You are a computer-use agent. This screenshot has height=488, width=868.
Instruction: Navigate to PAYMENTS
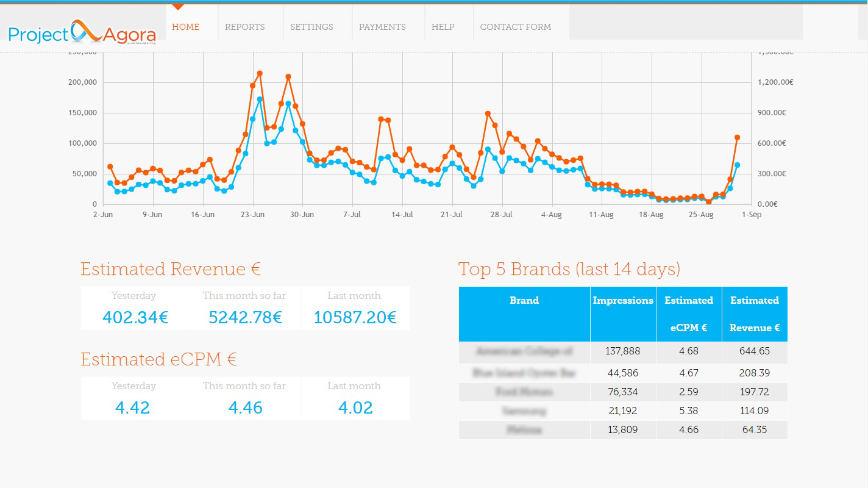pyautogui.click(x=382, y=27)
